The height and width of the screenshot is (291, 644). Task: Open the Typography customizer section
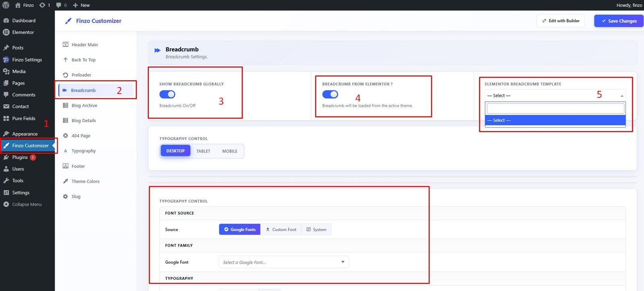tap(96, 151)
